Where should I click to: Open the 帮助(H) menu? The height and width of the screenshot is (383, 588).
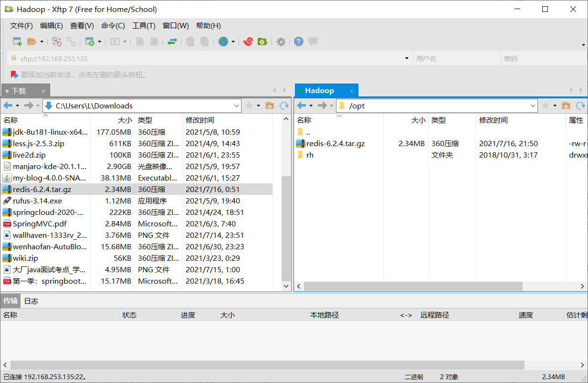(x=209, y=26)
